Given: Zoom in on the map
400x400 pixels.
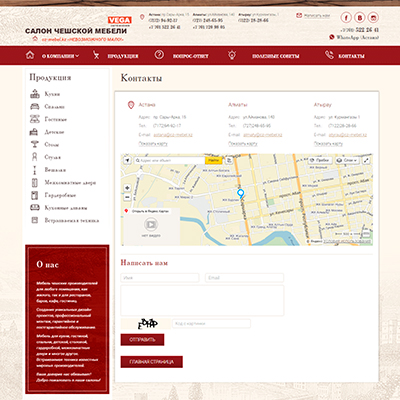Looking at the screenshot, I should pos(127,188).
